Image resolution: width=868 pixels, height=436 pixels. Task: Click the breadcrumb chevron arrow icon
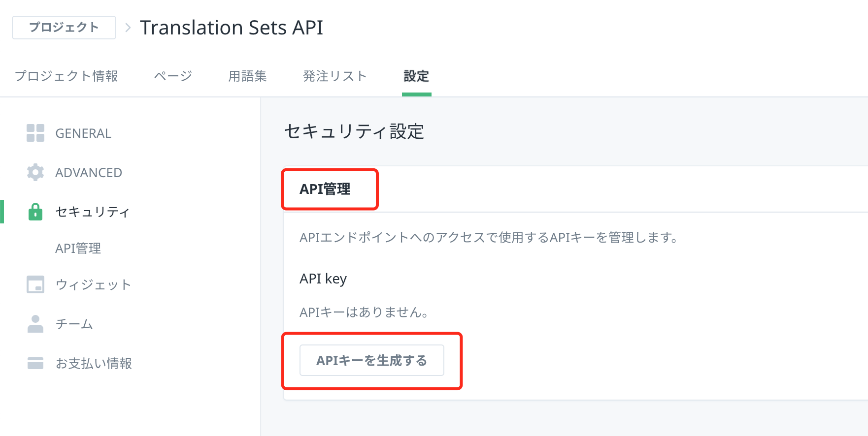pyautogui.click(x=128, y=28)
